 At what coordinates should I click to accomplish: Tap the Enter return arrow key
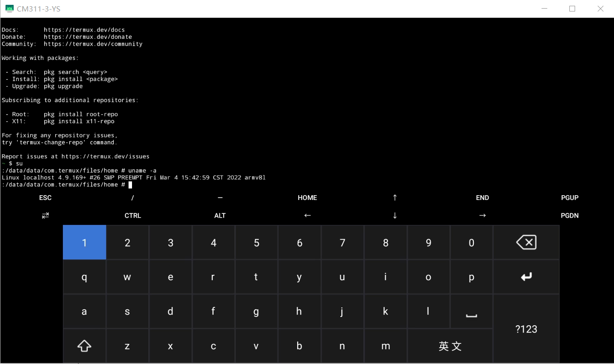coord(526,277)
